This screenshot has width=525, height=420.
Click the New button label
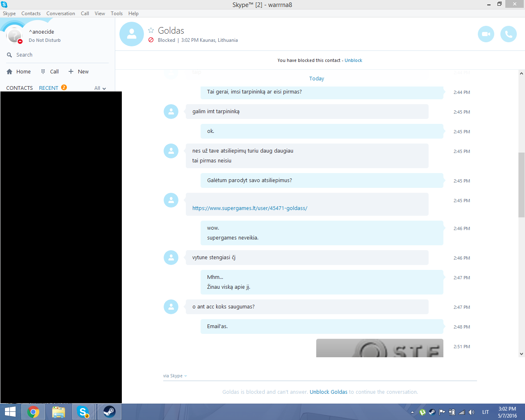click(x=83, y=71)
